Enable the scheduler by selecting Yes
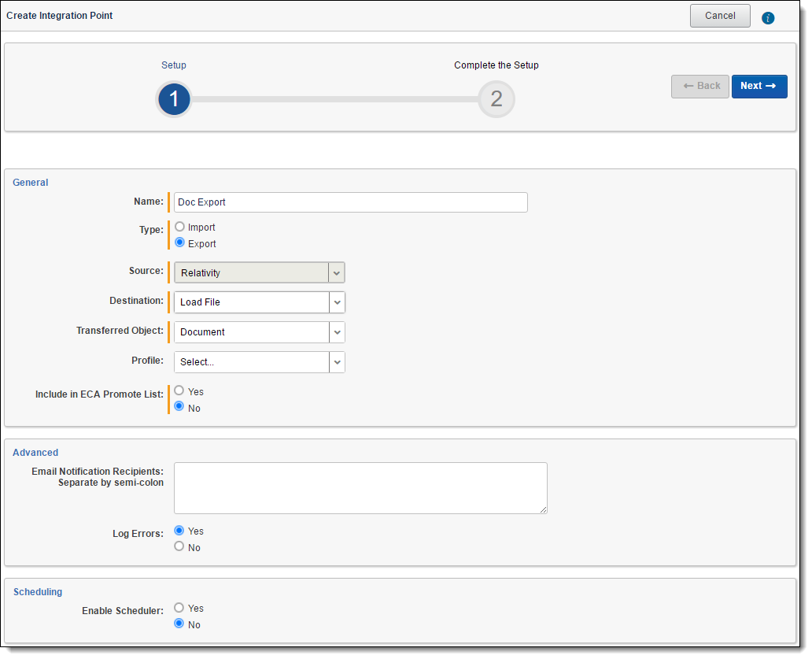 coord(180,609)
